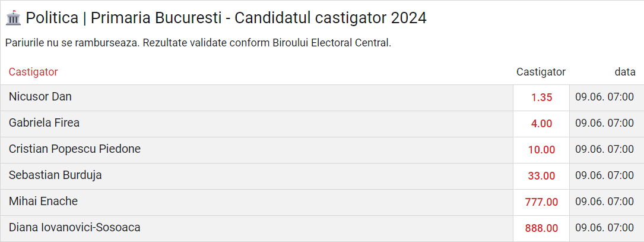Click the black Castigator odds column header
The height and width of the screenshot is (242, 644).
[541, 72]
